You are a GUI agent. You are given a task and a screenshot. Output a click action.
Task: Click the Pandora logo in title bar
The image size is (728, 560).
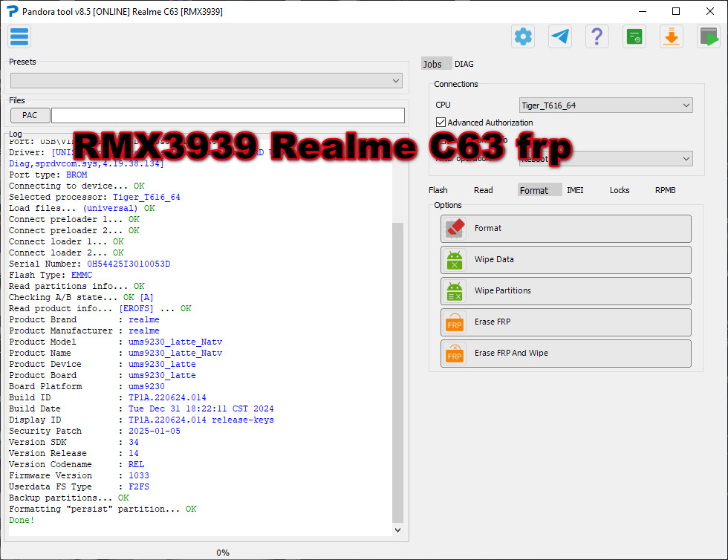point(13,11)
